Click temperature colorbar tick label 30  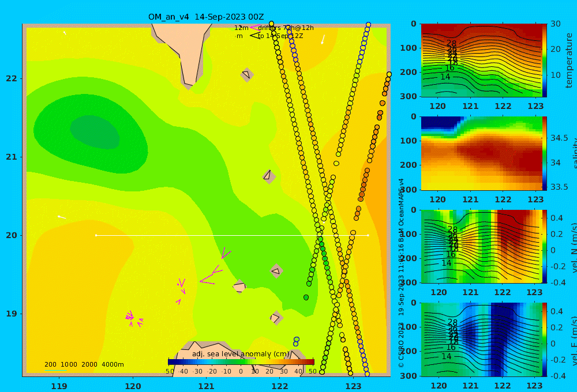tap(556, 24)
